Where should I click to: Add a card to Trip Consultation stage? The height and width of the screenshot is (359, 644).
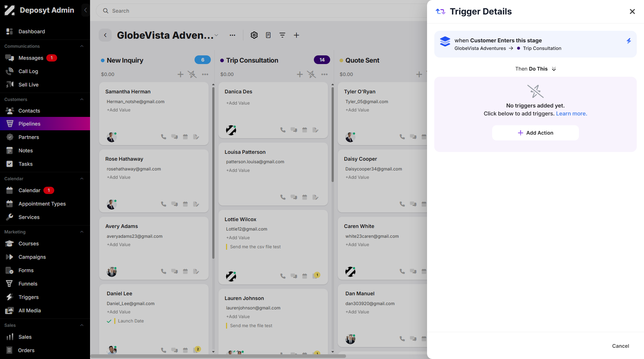pos(300,74)
